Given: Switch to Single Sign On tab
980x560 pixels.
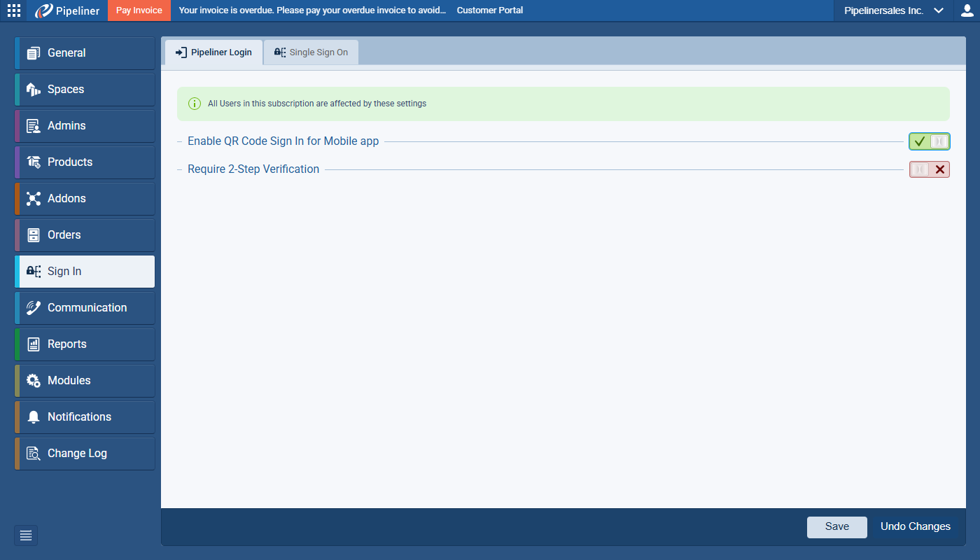Looking at the screenshot, I should pos(311,52).
